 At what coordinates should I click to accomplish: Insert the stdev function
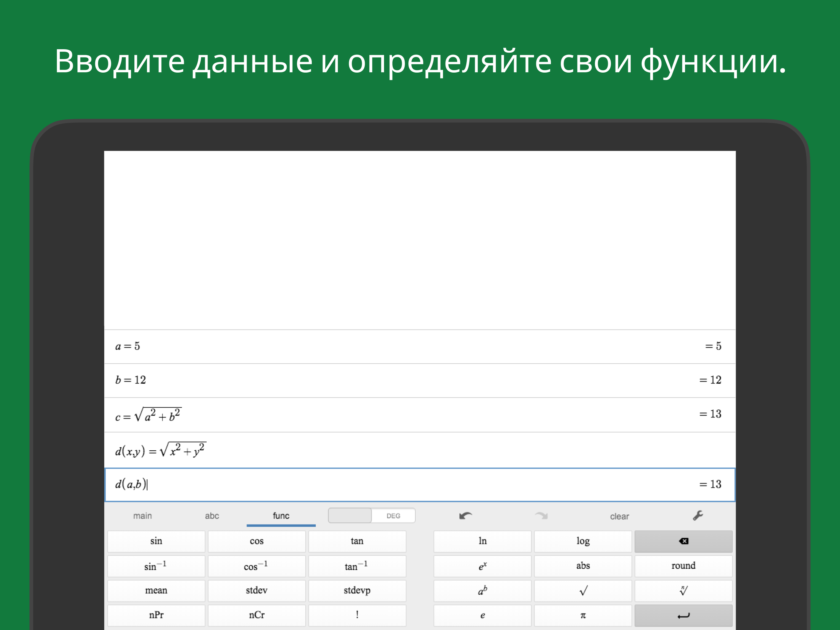tap(256, 590)
